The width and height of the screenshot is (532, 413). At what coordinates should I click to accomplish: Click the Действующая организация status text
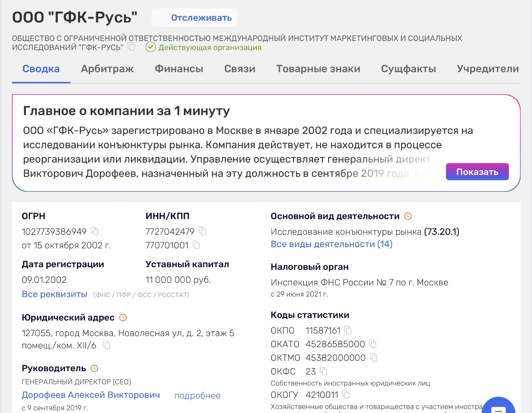tap(210, 47)
